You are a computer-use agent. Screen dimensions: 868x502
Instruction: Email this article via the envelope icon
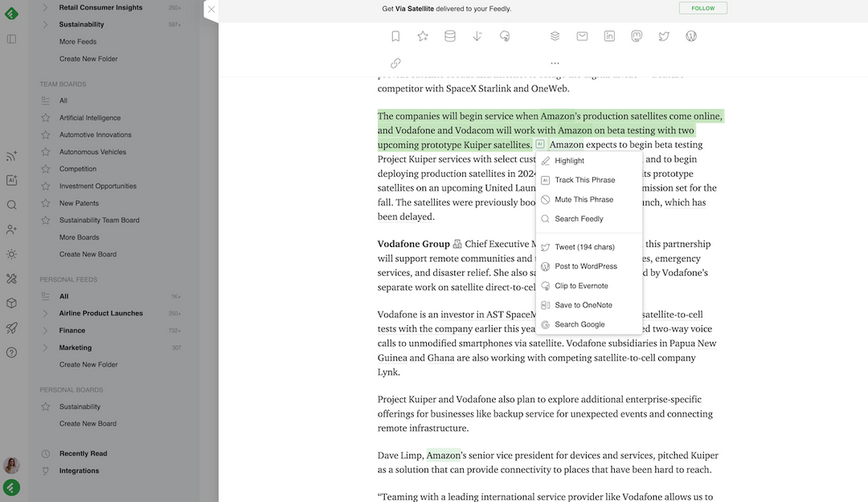[581, 35]
